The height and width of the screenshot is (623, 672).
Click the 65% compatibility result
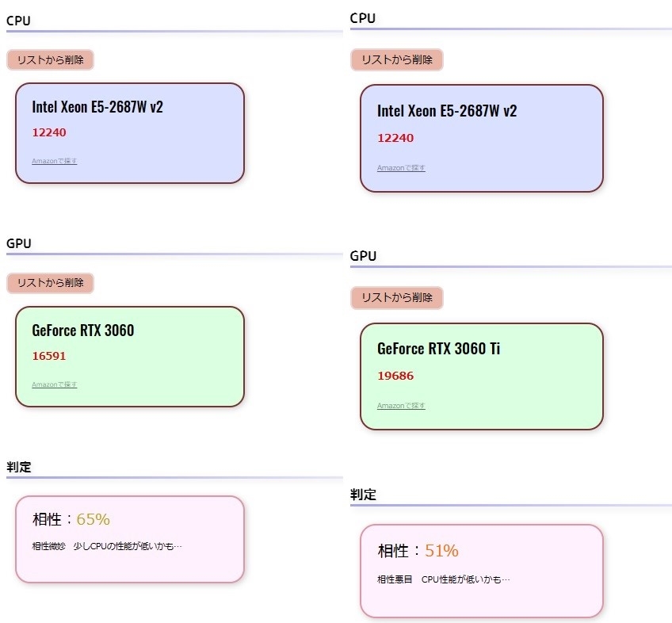[93, 519]
